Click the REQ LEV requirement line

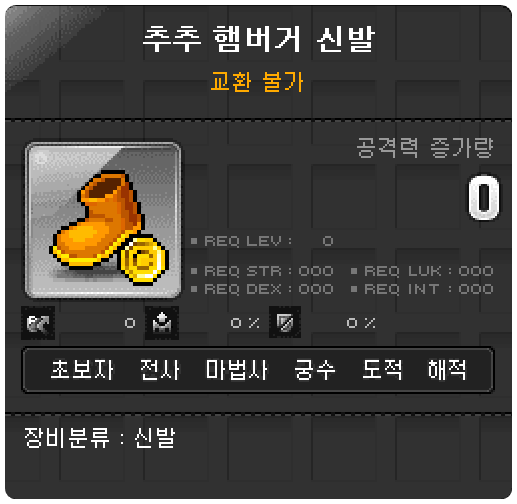[x=262, y=241]
